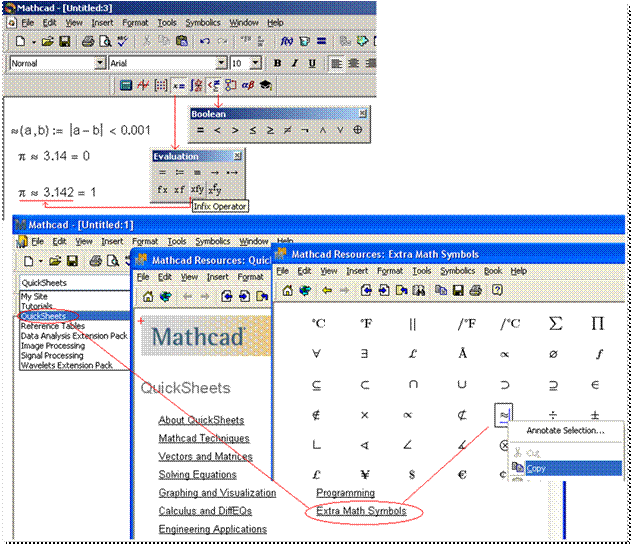
Task: Expand New template arrow in Untitled:1 toolbar
Action: [x=41, y=261]
